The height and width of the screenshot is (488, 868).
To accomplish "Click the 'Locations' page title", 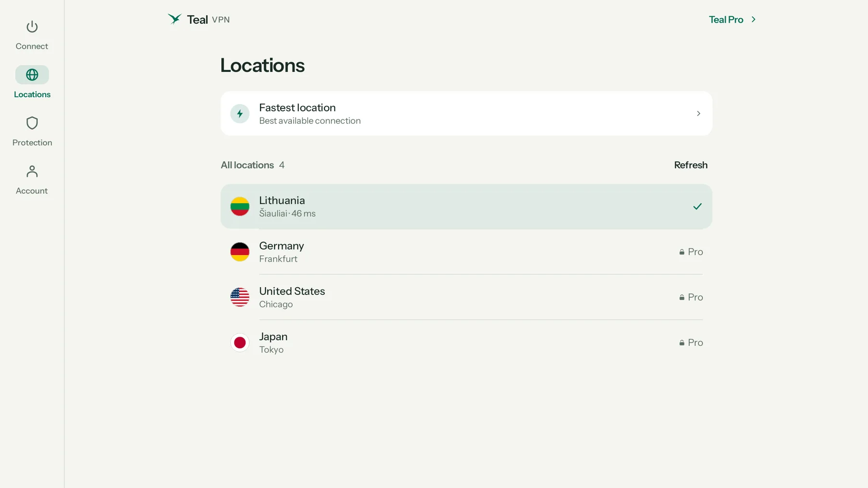I will pos(262,66).
